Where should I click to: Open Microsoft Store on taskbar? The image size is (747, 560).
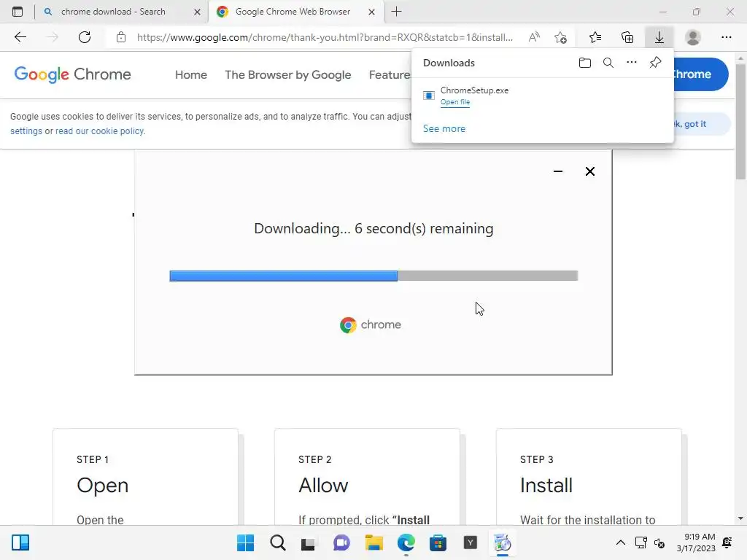(x=438, y=542)
